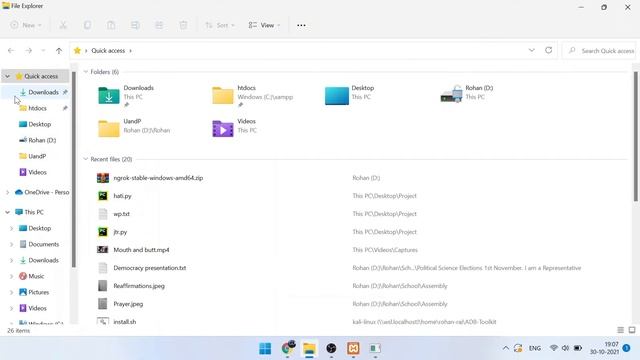This screenshot has width=640, height=360.
Task: Switch to large thumbnails view icon
Action: 632,330
